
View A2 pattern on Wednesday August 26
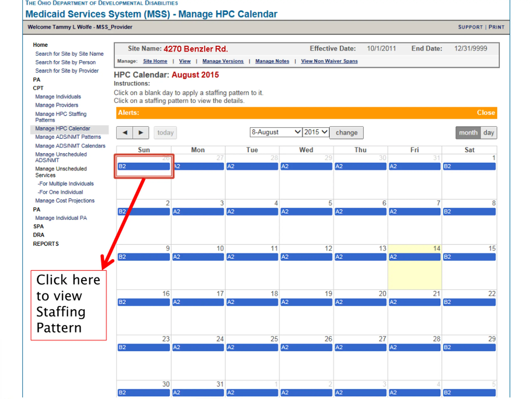[306, 347]
